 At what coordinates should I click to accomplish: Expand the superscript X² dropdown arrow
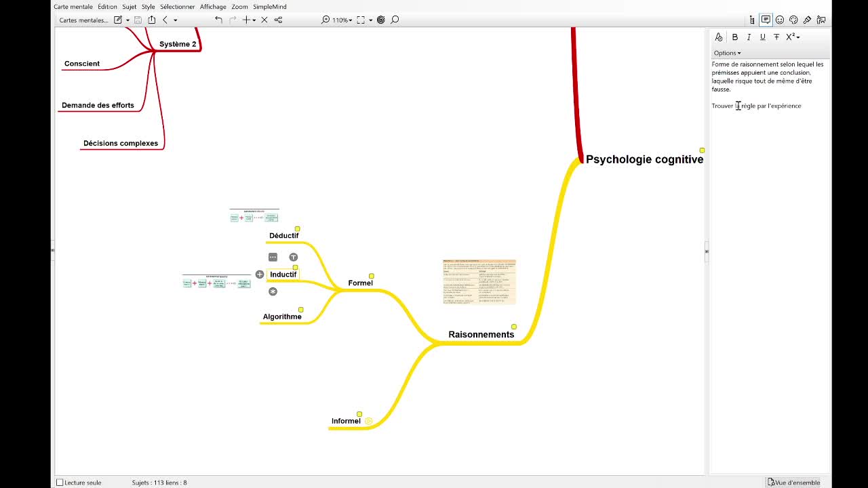click(x=798, y=37)
